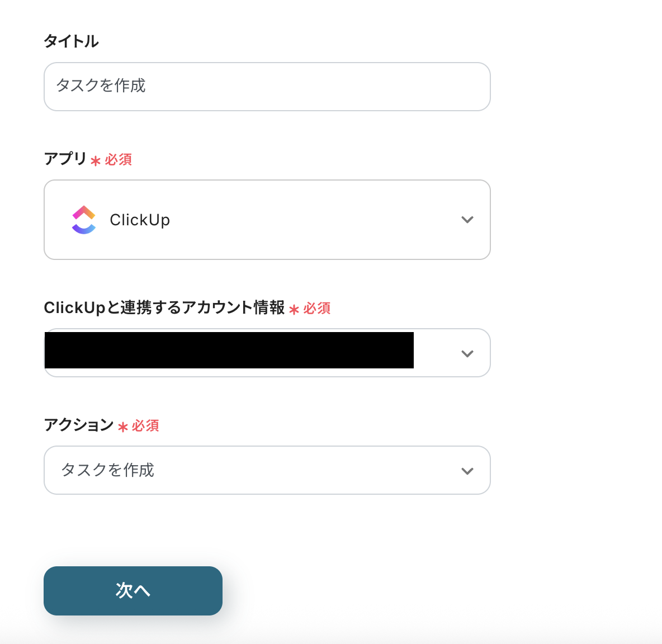Viewport: 662px width, 644px height.
Task: Click the タイトル field label
Action: tap(72, 41)
